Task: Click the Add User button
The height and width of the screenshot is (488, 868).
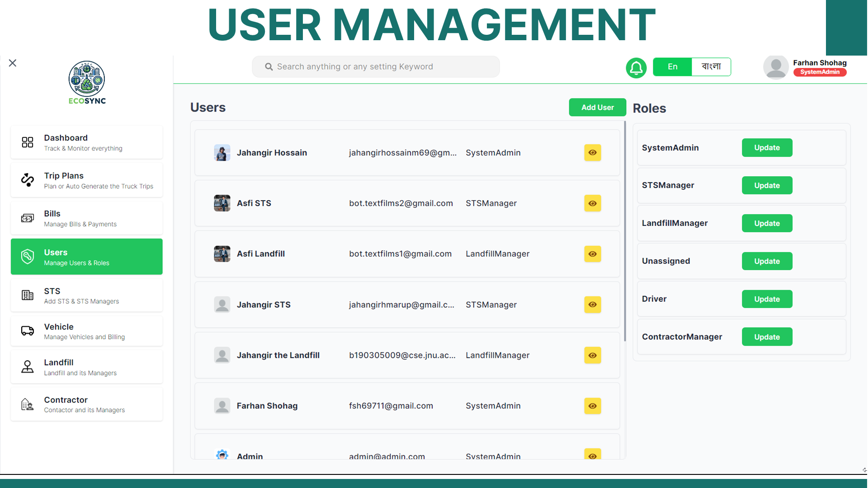Action: pos(597,108)
